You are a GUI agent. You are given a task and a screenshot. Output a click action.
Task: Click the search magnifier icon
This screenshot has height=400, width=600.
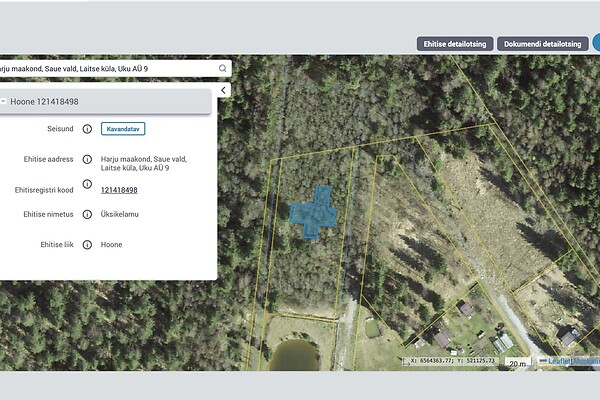click(221, 69)
